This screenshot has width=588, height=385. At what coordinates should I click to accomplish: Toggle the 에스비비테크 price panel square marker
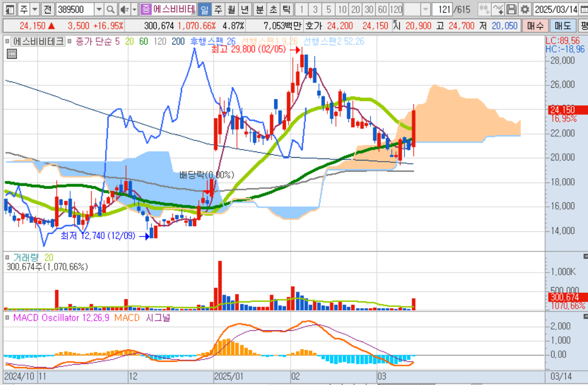pyautogui.click(x=7, y=41)
